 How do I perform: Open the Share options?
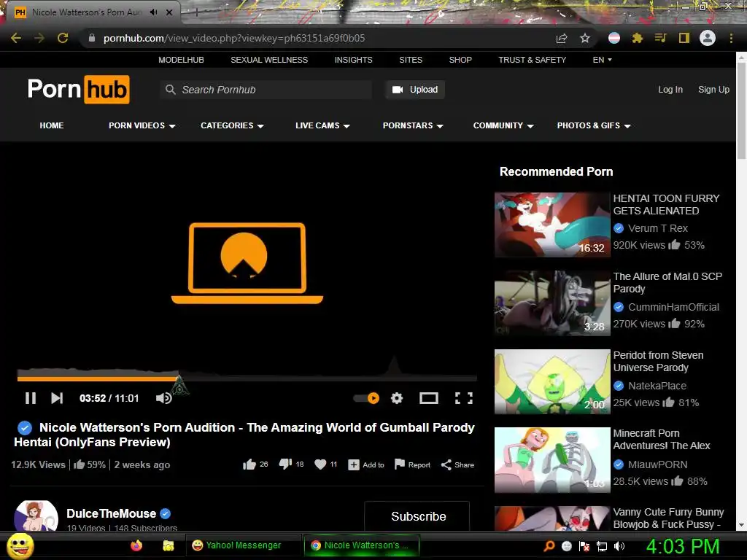pyautogui.click(x=457, y=464)
